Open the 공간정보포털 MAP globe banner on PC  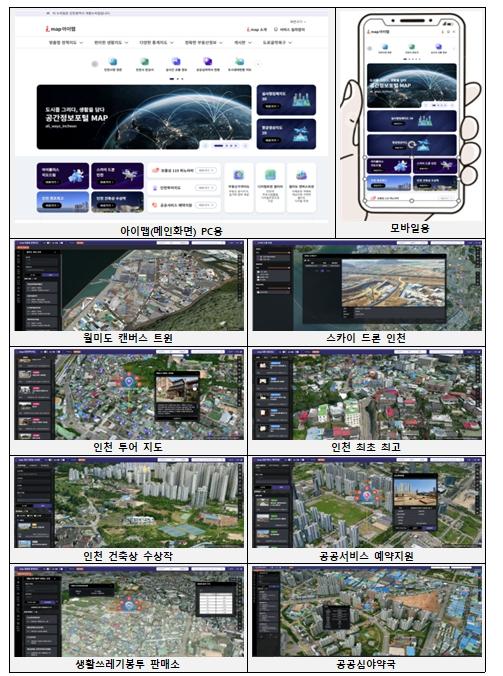tap(144, 117)
